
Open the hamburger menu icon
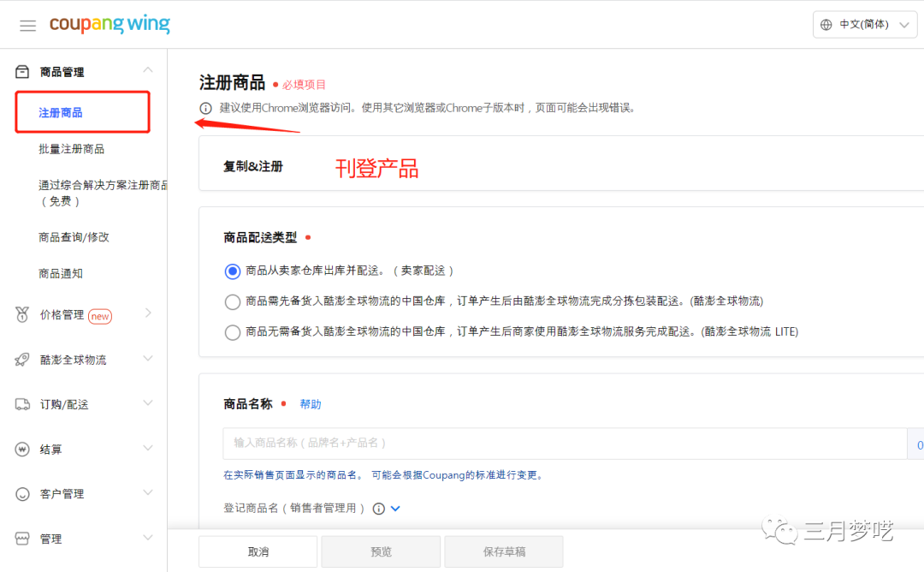[x=27, y=26]
